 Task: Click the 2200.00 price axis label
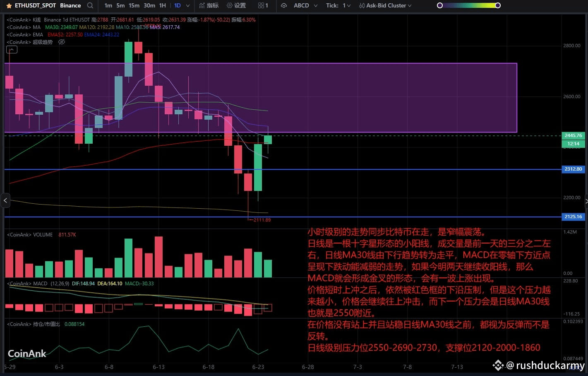[572, 198]
